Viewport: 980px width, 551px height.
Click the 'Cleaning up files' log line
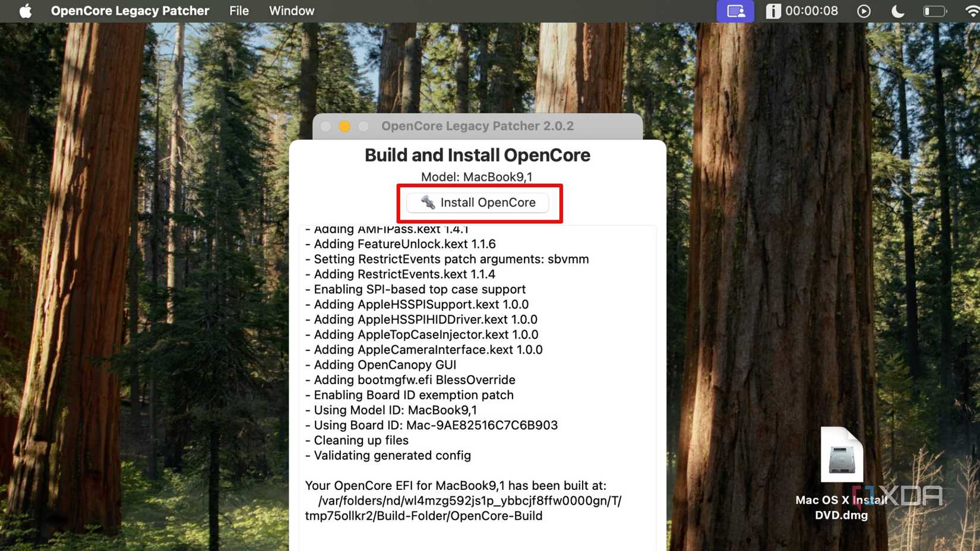[x=356, y=441]
